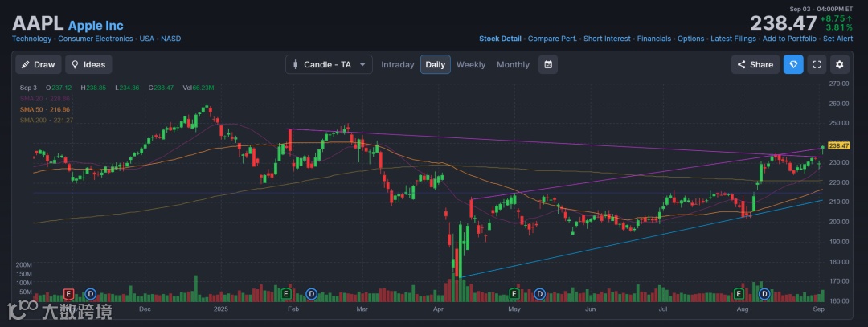Viewport: 868px width, 327px height.
Task: Open the Financials link
Action: (653, 39)
